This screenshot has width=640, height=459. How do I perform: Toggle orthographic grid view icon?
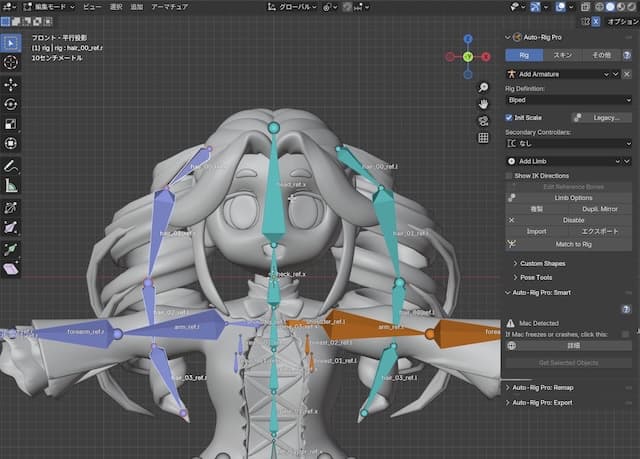(x=483, y=137)
